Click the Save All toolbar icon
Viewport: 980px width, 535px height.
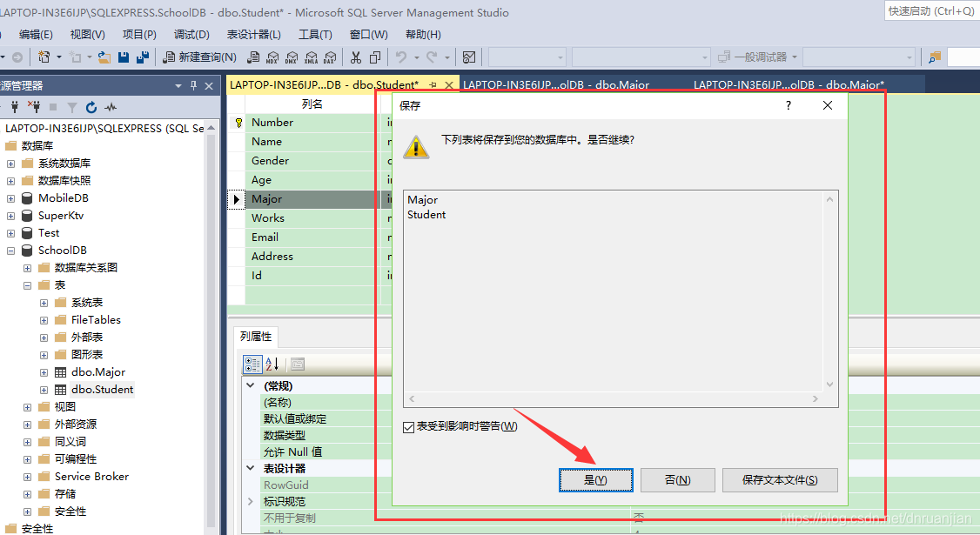[x=143, y=57]
